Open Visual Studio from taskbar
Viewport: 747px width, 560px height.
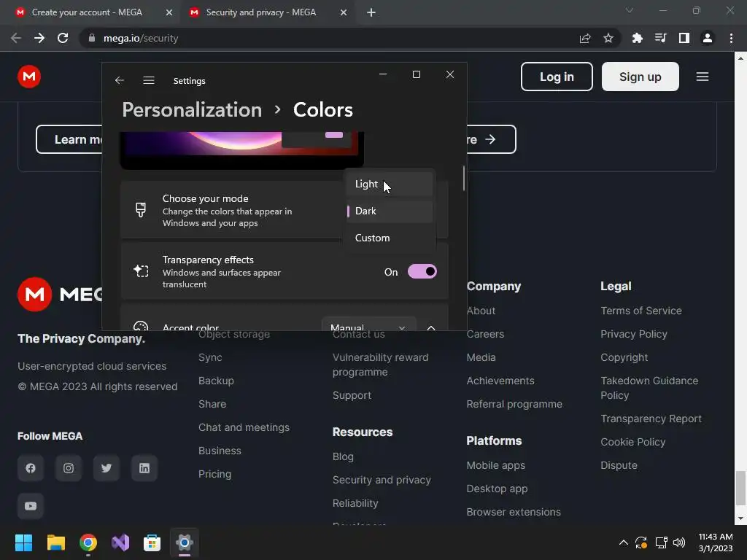tap(120, 542)
